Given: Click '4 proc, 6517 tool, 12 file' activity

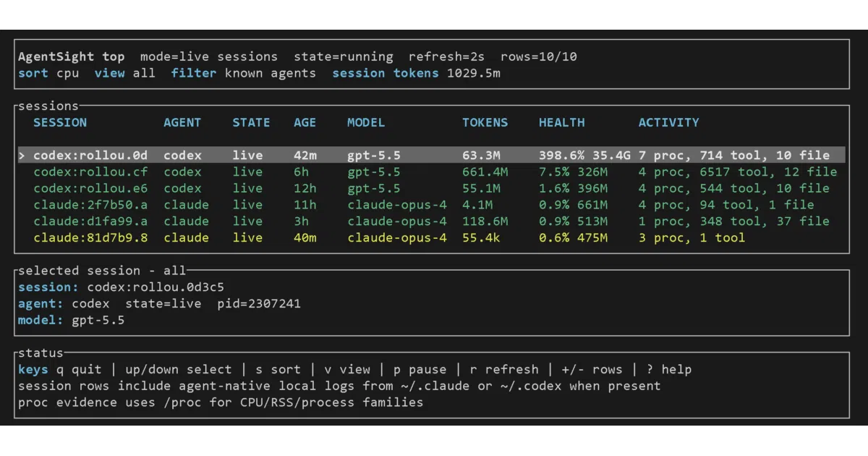Looking at the screenshot, I should pyautogui.click(x=738, y=172).
